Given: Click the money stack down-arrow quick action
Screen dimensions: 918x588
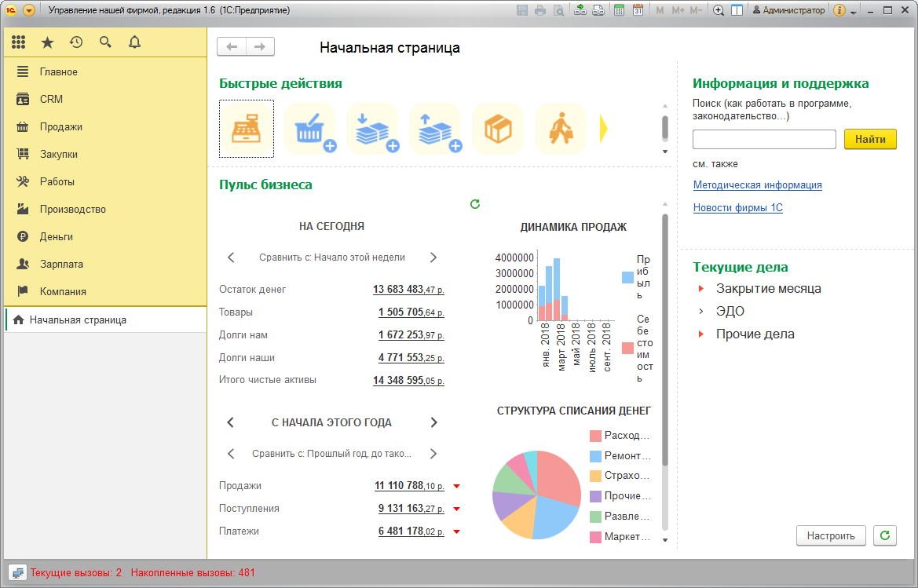Looking at the screenshot, I should point(373,129).
